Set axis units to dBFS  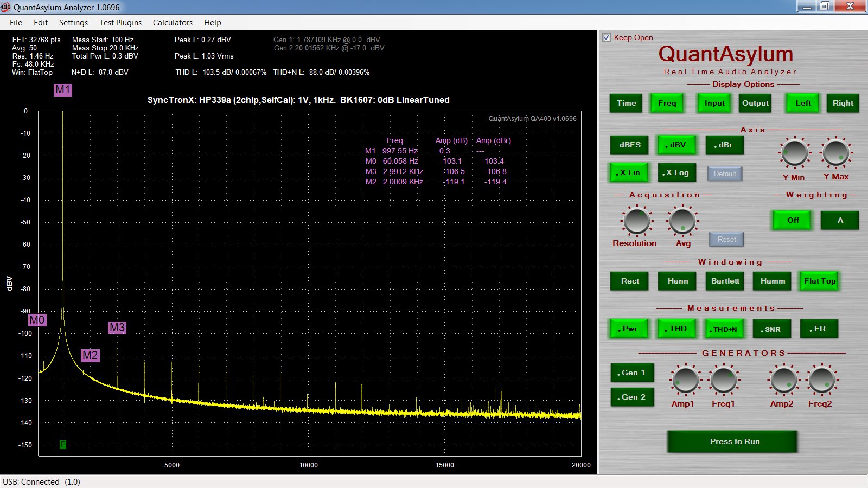tap(630, 145)
